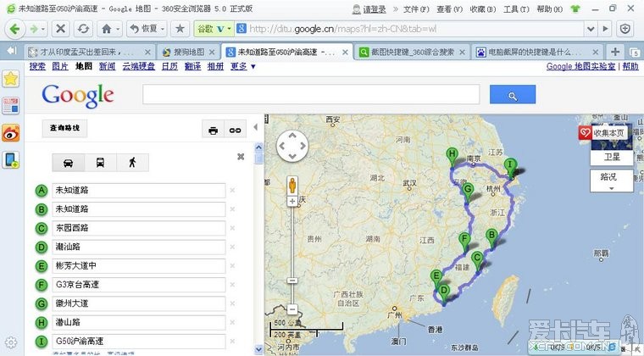Screen dimensions: 644x356
Task: Open forward button history dropdown
Action: 43,29
